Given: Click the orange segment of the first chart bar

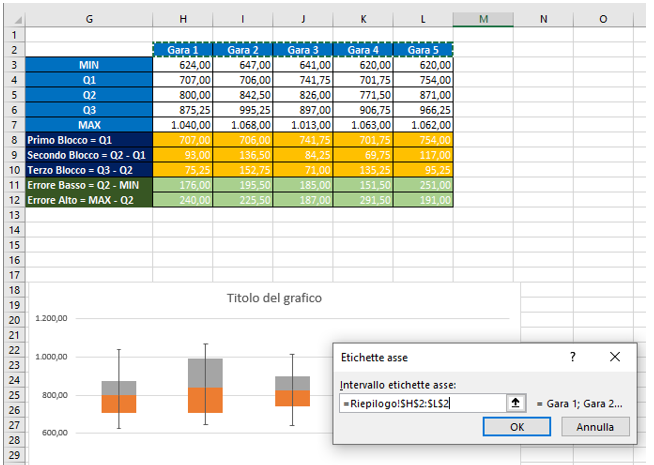Looking at the screenshot, I should (x=119, y=404).
